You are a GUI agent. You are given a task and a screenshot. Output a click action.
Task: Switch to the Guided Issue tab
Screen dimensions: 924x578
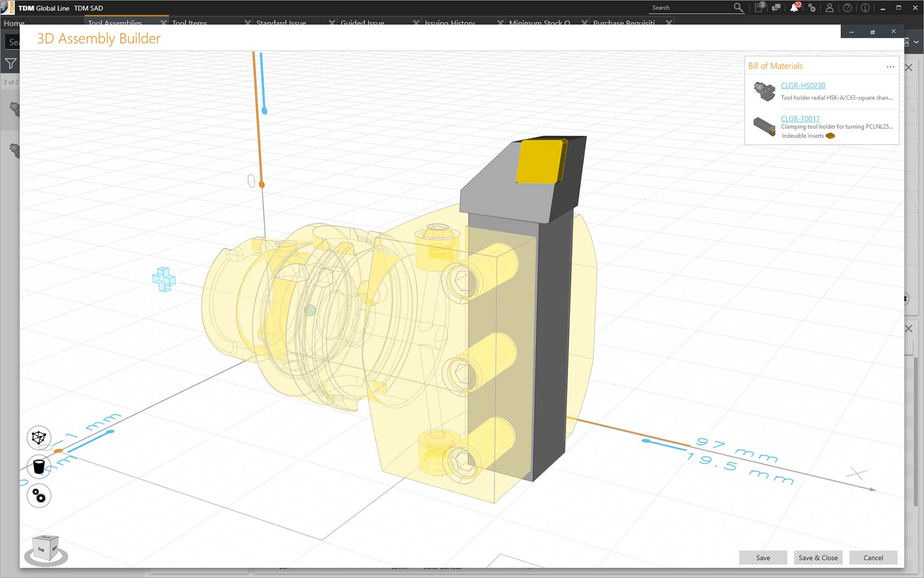pyautogui.click(x=362, y=23)
